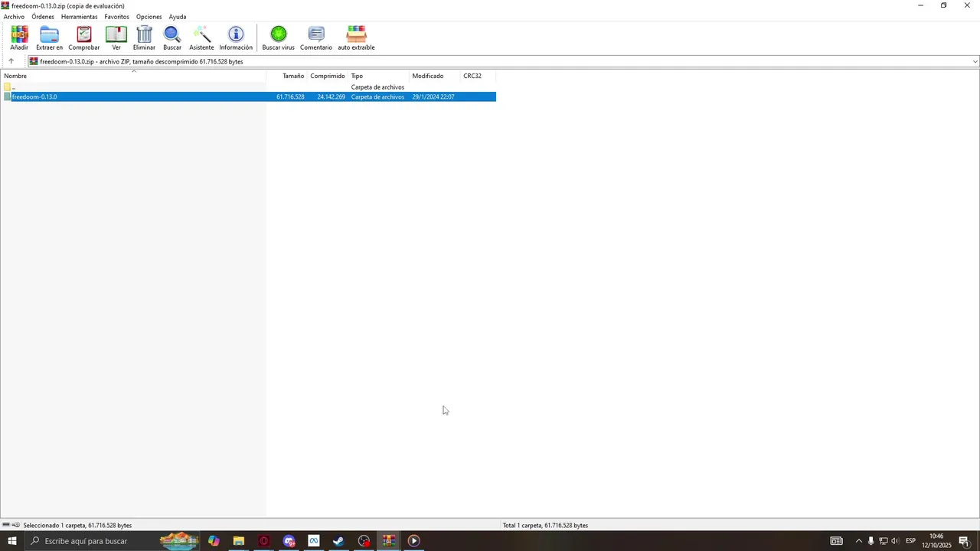Sort list by Comprimido column header
This screenshot has width=980, height=551.
click(328, 76)
